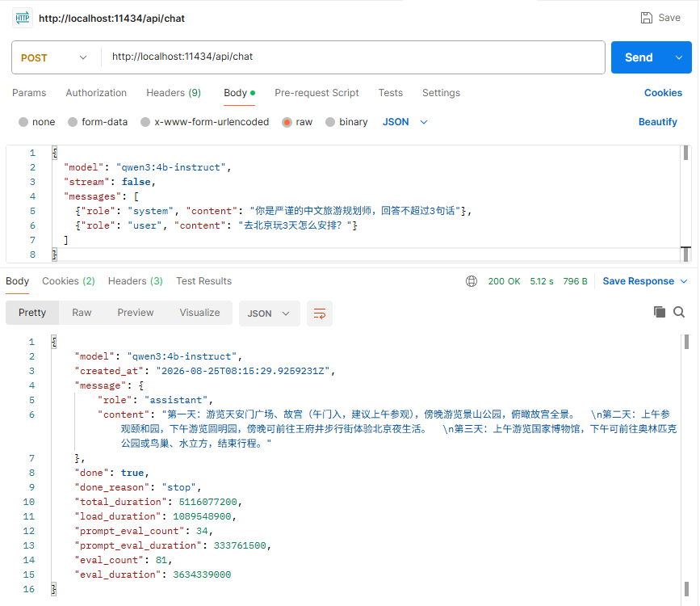Select the none body type radio
This screenshot has height=606, width=700.
click(x=23, y=122)
